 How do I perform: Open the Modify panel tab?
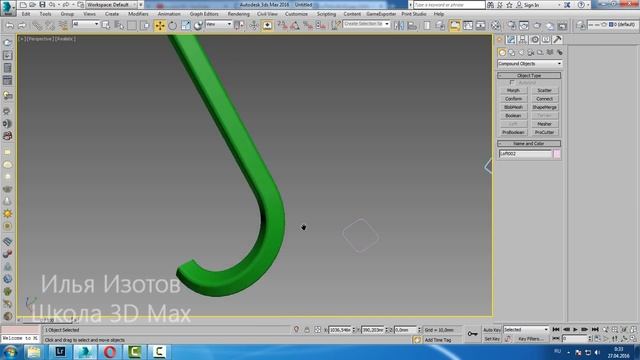[x=511, y=40]
